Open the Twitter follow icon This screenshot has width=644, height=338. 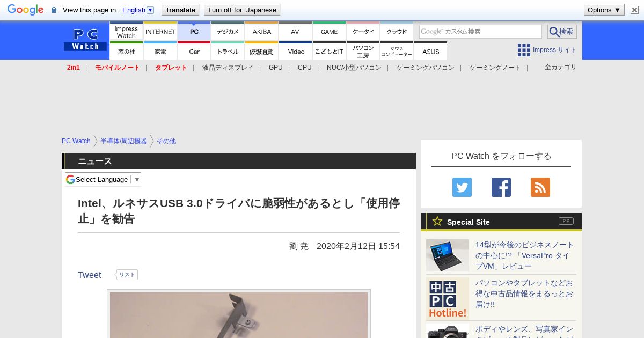[462, 187]
